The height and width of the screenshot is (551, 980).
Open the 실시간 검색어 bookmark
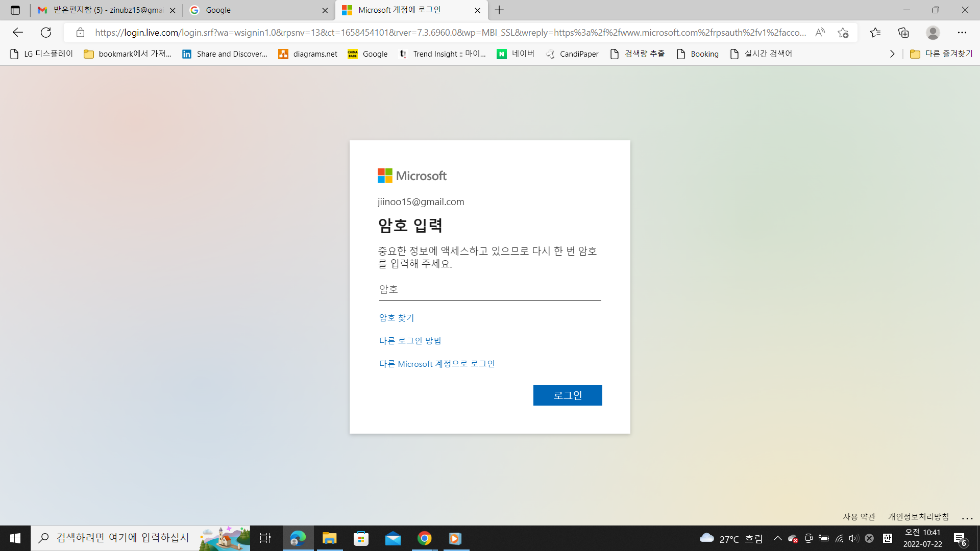[761, 54]
